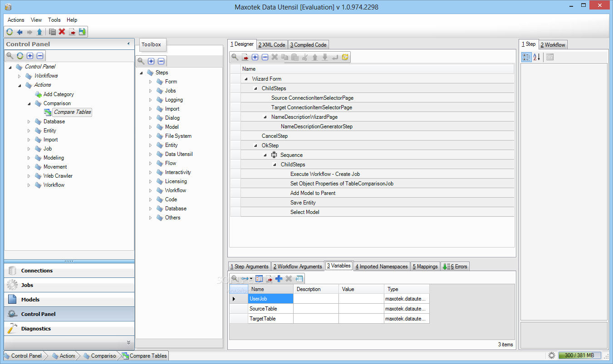Select Add Category tree item
Image resolution: width=613 pixels, height=364 pixels.
[59, 94]
